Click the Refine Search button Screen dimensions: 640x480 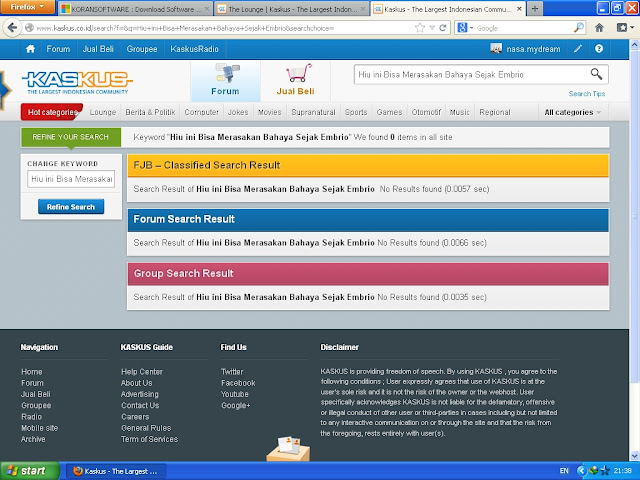(71, 207)
